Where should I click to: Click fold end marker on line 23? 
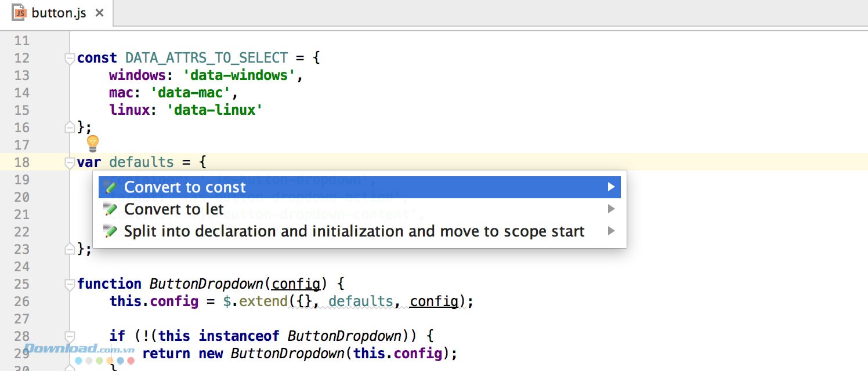(x=70, y=249)
